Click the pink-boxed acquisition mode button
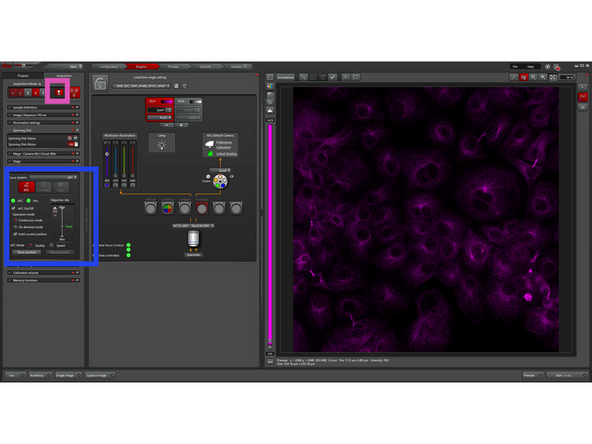The image size is (592, 444). 59,92
